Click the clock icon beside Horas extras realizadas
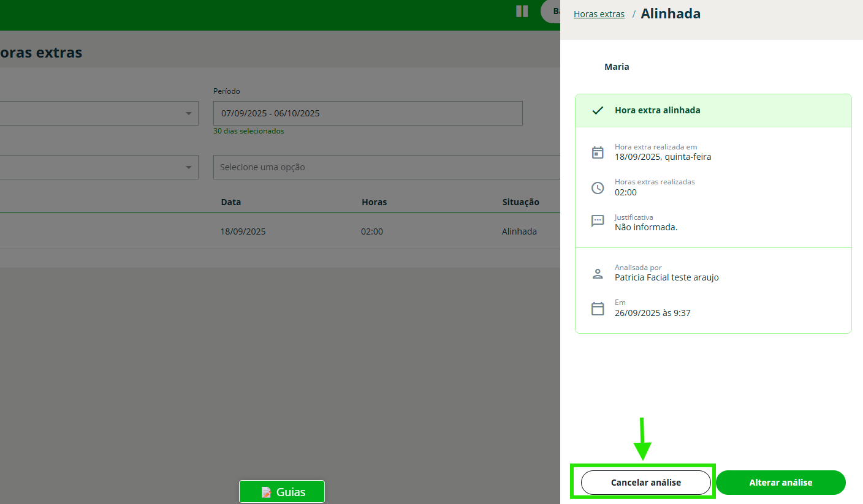863x504 pixels. click(598, 188)
